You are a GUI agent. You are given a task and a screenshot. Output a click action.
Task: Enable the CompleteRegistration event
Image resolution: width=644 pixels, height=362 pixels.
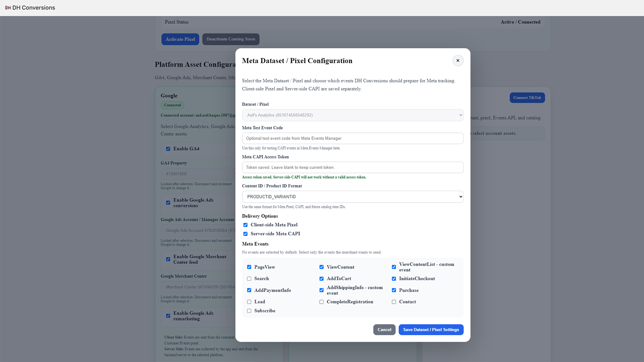pyautogui.click(x=322, y=302)
